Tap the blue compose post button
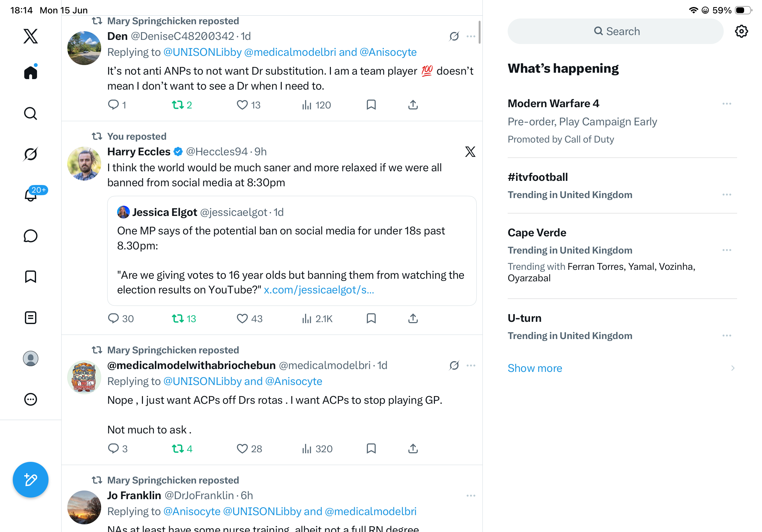This screenshot has height=532, width=762. pos(31,480)
